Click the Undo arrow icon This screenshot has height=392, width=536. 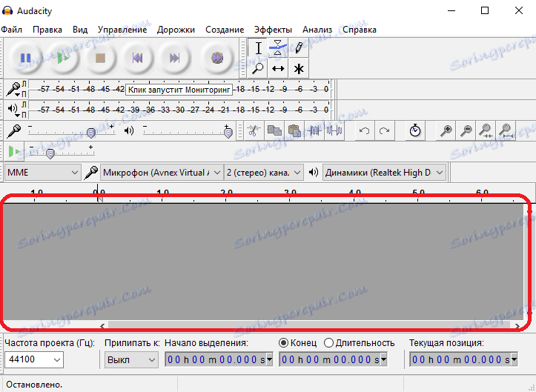365,130
